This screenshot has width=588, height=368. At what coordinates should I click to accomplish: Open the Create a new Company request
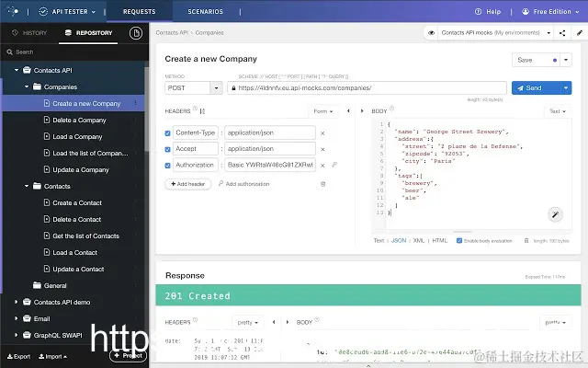tap(86, 103)
